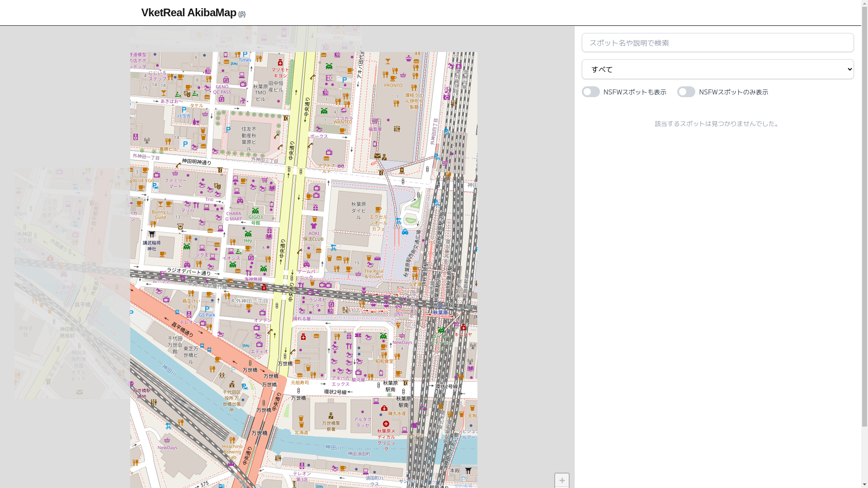Image resolution: width=868 pixels, height=488 pixels.
Task: Toggle NSFWスポットのみ表示 switch
Action: (686, 92)
